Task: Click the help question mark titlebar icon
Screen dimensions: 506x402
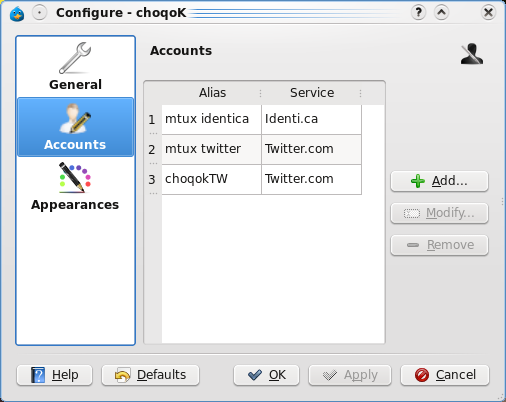Action: tap(419, 13)
